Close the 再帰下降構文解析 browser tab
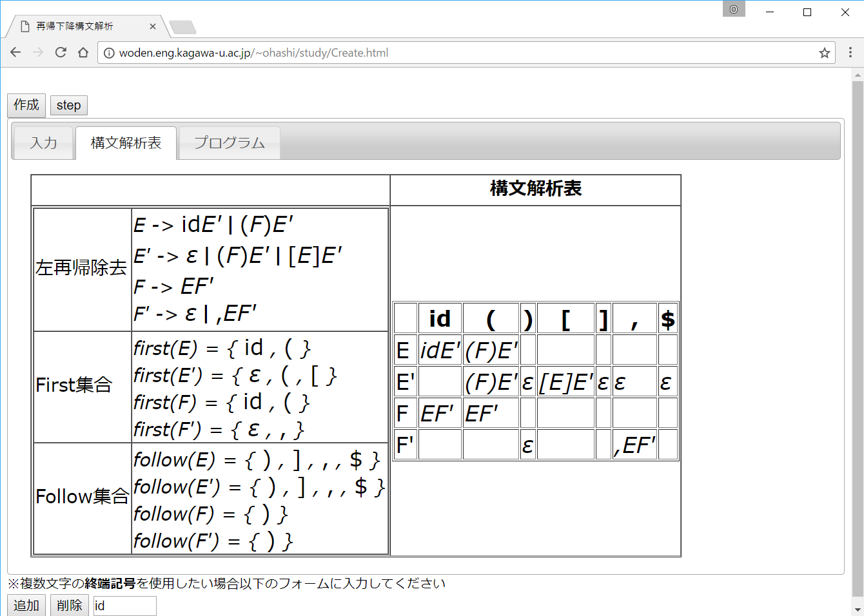Screen dimensions: 864x616 [153, 26]
